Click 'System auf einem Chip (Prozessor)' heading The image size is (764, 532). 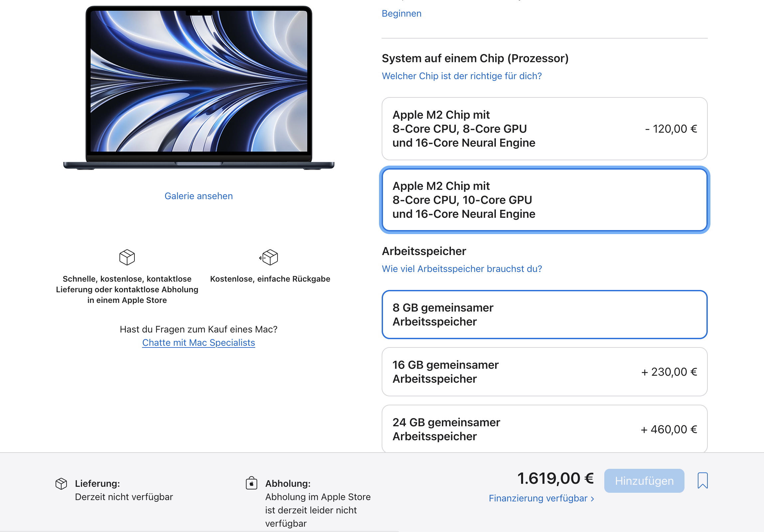(475, 58)
